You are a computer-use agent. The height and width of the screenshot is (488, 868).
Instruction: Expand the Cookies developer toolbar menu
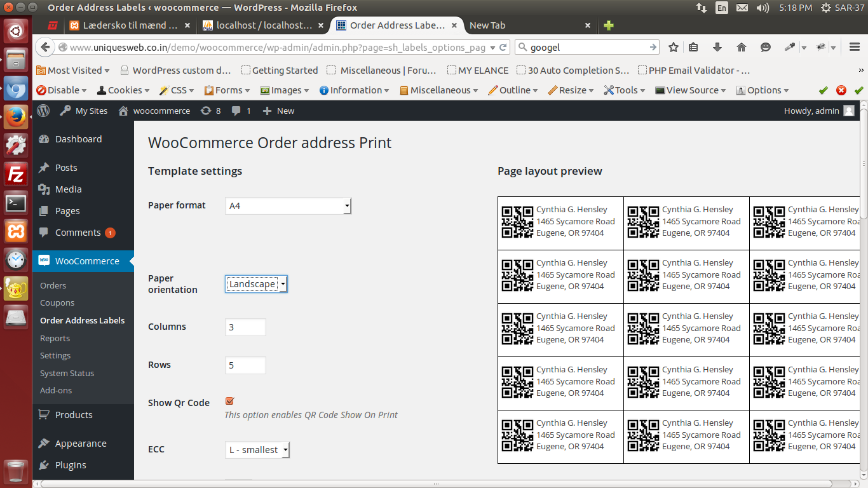123,90
